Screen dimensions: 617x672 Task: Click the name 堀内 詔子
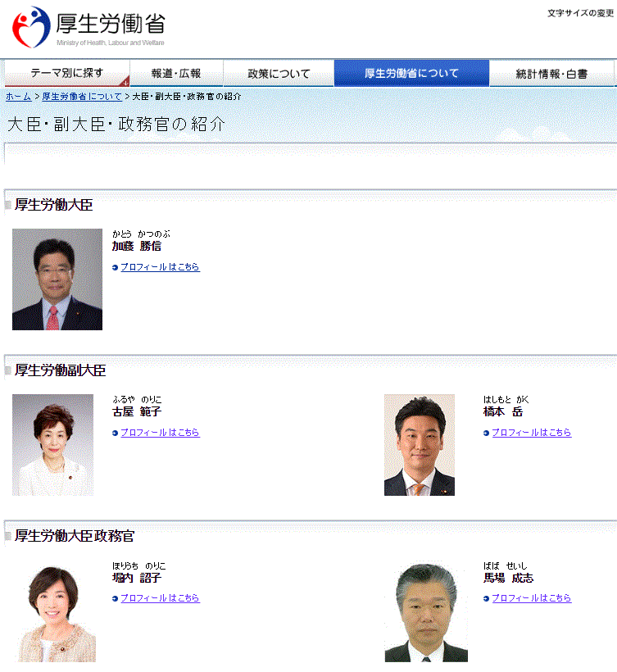click(137, 578)
